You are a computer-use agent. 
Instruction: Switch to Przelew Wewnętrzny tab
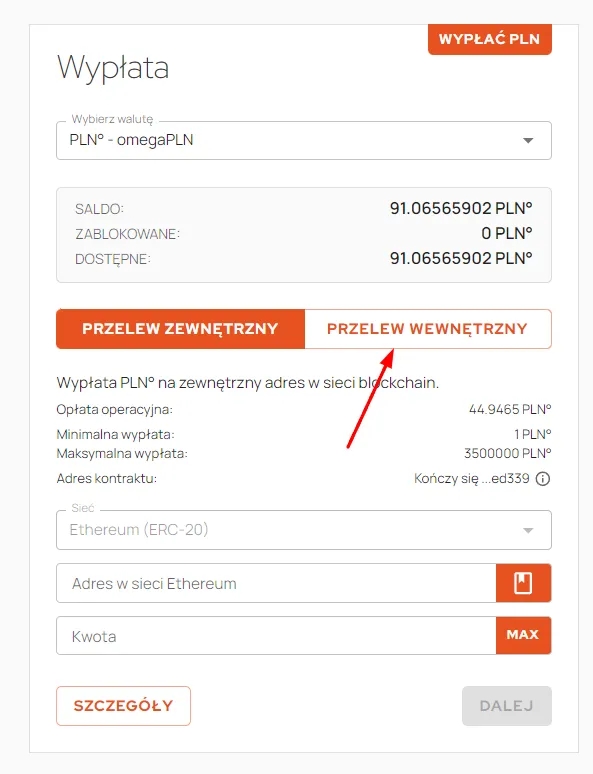click(428, 329)
